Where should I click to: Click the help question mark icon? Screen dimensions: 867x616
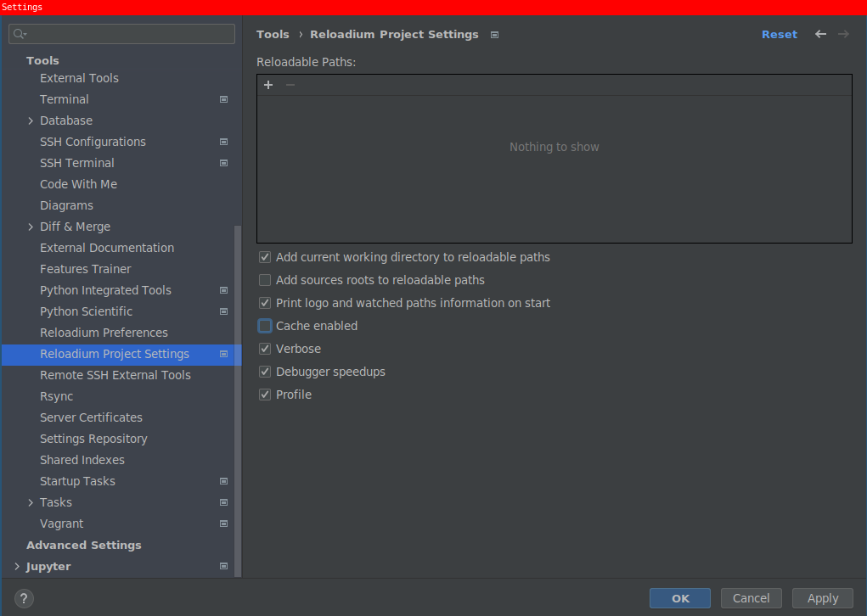point(24,598)
